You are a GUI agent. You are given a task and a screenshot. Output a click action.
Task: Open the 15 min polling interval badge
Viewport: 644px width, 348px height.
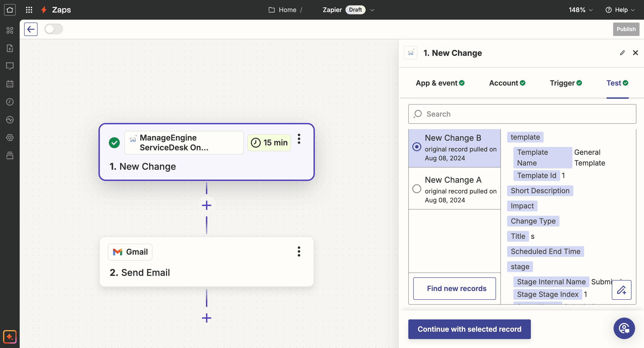(x=269, y=143)
